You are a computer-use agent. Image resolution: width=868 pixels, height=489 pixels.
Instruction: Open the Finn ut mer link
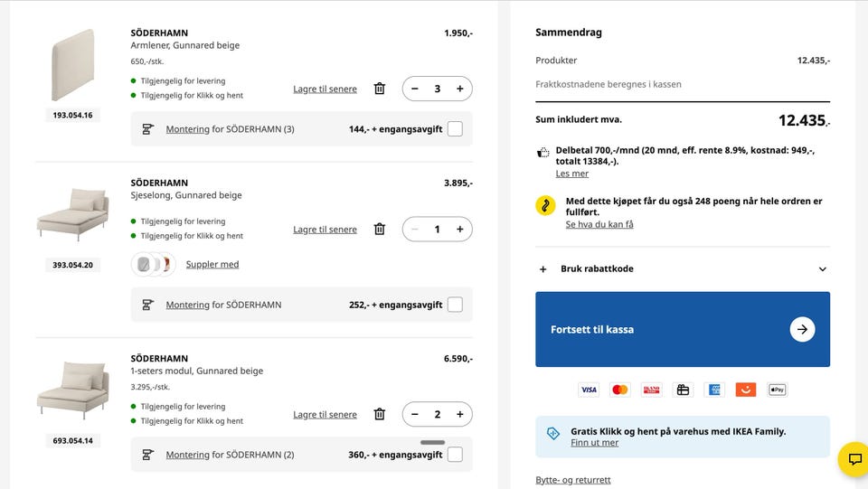pos(595,443)
